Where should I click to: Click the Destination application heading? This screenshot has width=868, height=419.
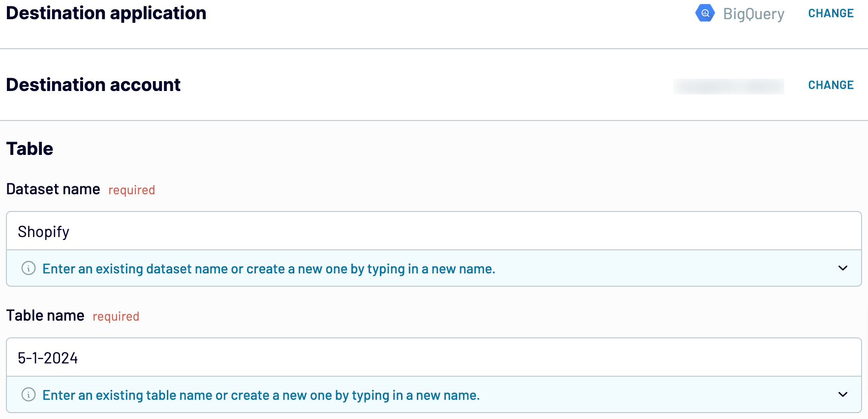106,13
